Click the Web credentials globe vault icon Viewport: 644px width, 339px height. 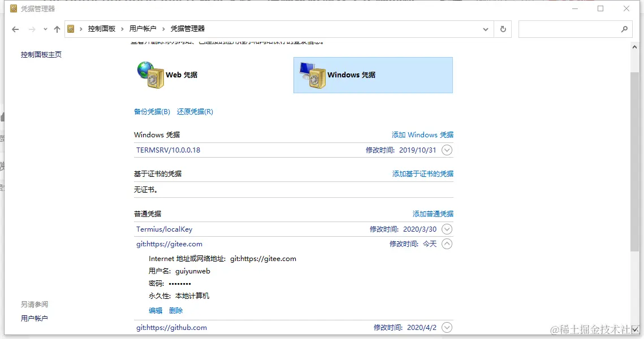coord(150,75)
